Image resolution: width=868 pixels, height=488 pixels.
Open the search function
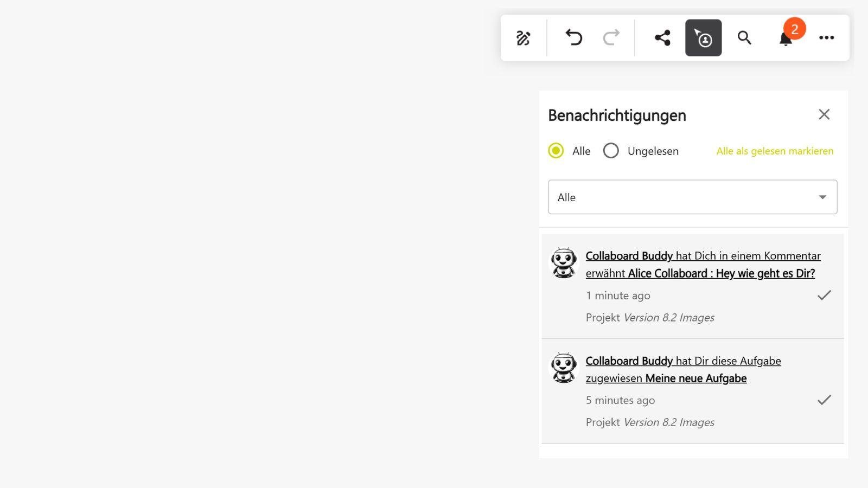744,37
